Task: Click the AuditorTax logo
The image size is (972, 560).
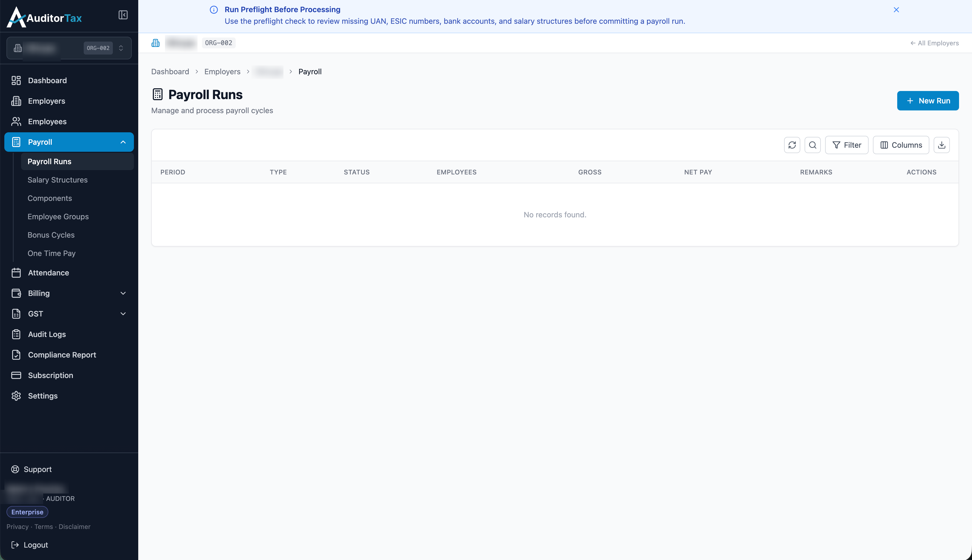Action: [44, 17]
